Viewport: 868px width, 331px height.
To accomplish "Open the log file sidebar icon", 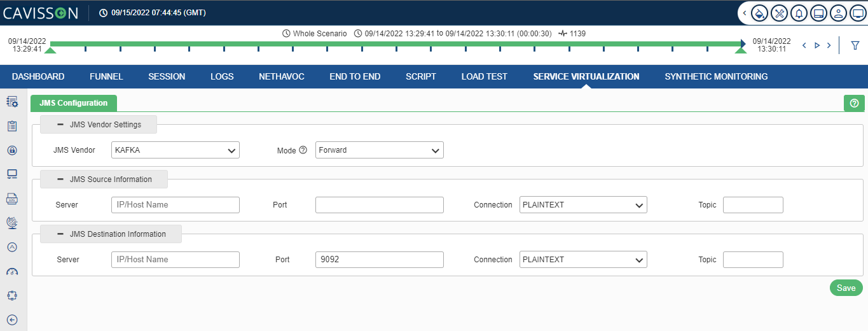I will tap(12, 199).
